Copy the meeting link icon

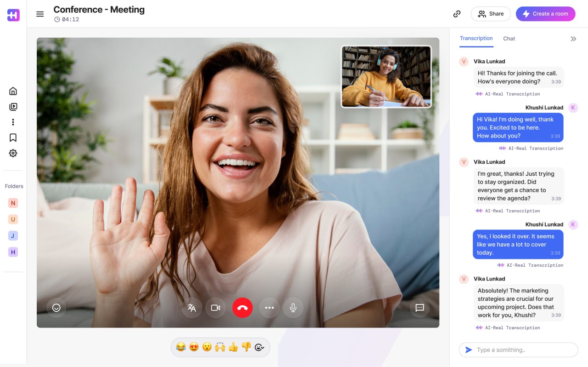click(x=457, y=14)
